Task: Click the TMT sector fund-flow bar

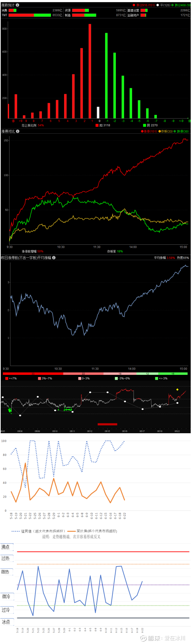Action: click(x=30, y=15)
